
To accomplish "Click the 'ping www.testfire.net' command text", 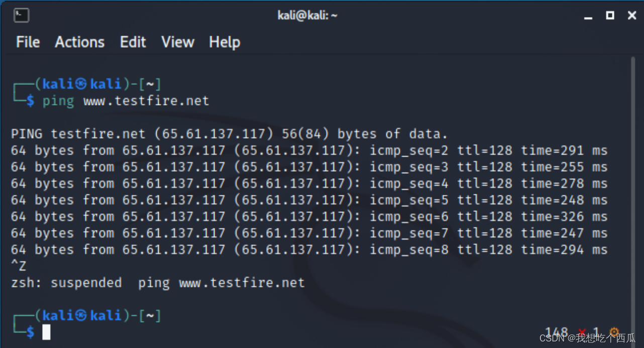I will 126,101.
